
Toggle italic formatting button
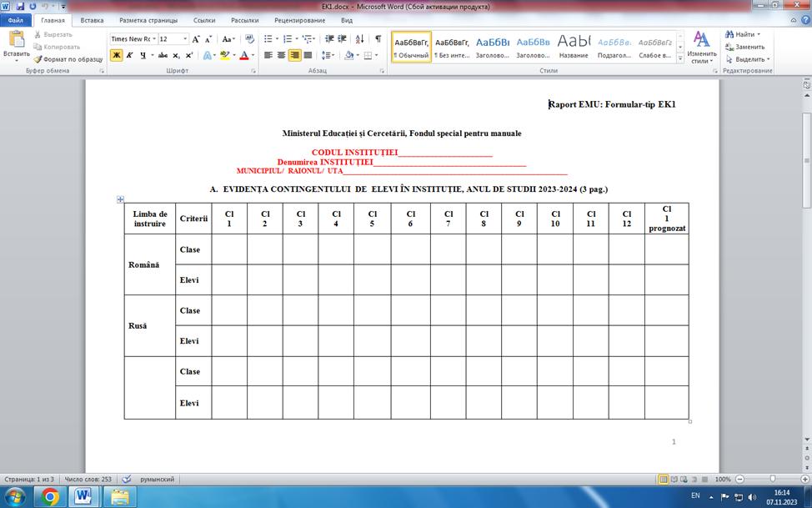[x=129, y=55]
